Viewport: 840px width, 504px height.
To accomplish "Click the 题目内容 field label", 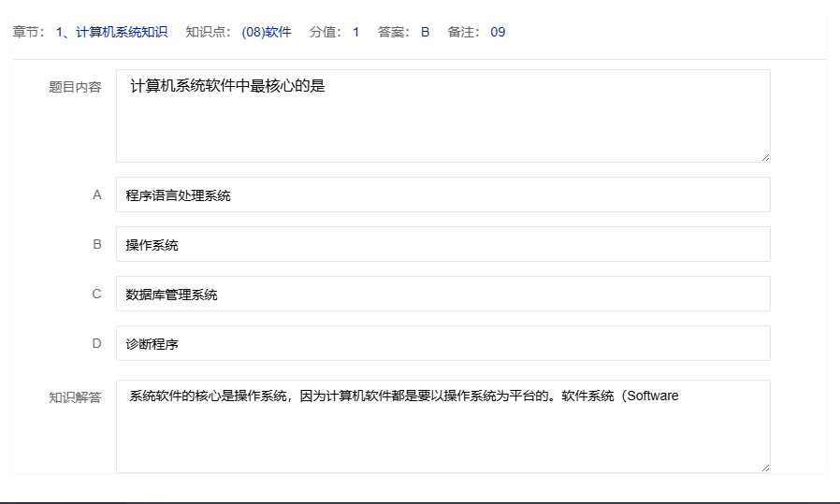I will tap(75, 87).
